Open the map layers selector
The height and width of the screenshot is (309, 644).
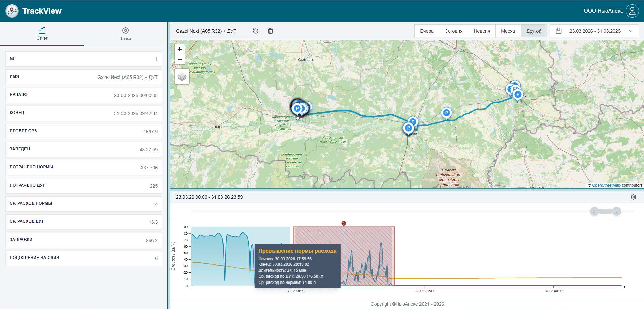point(182,77)
